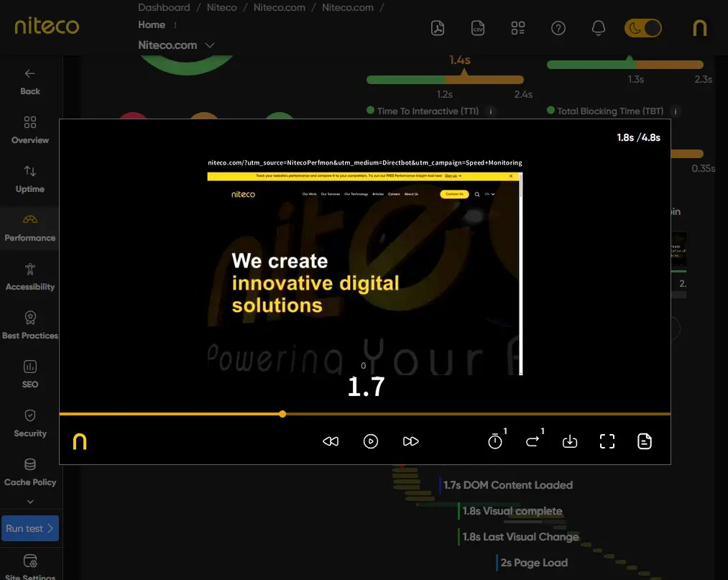This screenshot has height=580, width=728.
Task: Open the video report document icon
Action: 645,441
